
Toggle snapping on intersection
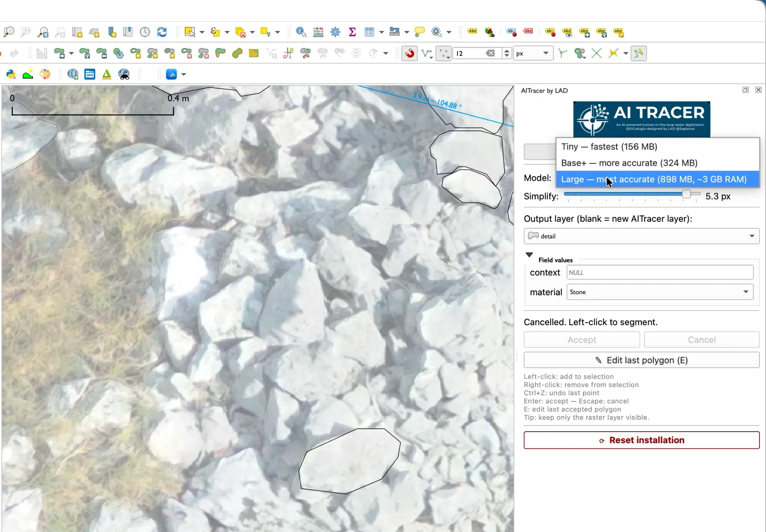596,53
